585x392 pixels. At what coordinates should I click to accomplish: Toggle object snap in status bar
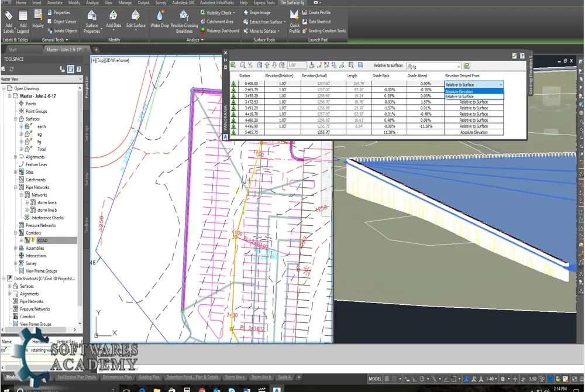click(x=454, y=379)
